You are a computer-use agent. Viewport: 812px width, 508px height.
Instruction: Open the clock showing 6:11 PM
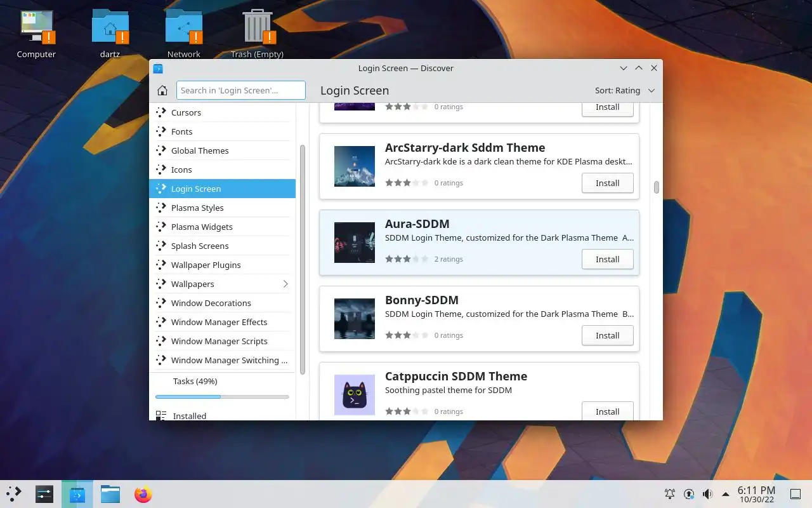756,494
